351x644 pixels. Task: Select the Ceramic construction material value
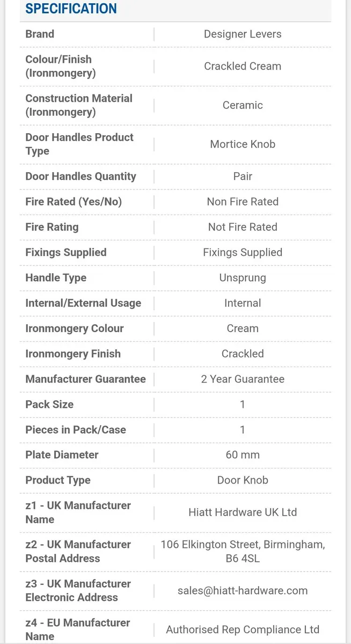point(243,105)
